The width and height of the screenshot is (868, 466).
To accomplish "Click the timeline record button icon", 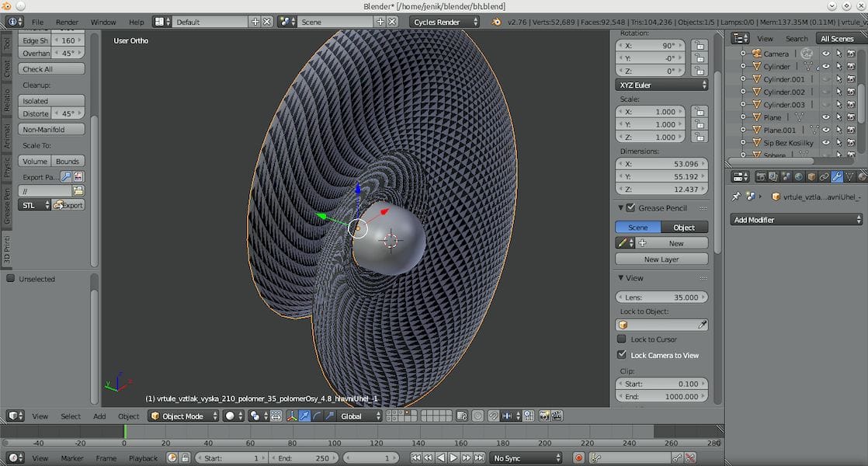I will pos(578,458).
